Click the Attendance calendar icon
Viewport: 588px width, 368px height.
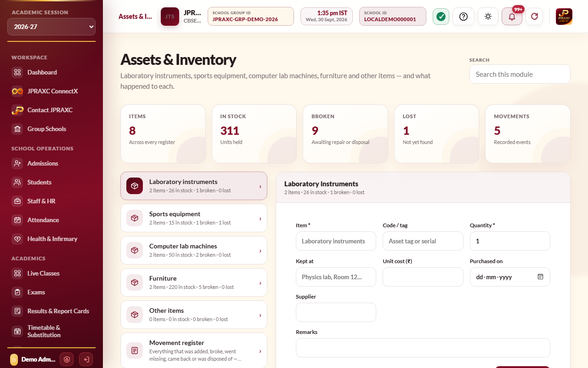(x=17, y=220)
